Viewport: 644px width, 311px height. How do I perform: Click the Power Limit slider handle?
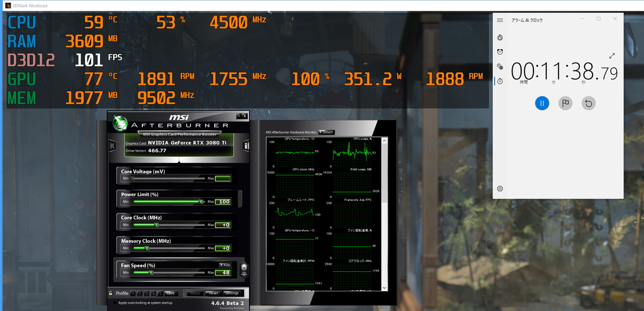pyautogui.click(x=201, y=202)
